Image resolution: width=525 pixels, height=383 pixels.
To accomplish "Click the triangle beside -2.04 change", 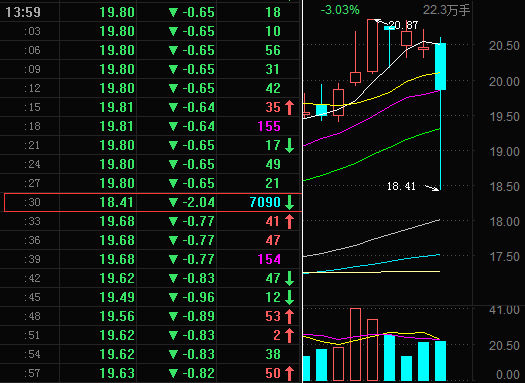I will point(173,202).
